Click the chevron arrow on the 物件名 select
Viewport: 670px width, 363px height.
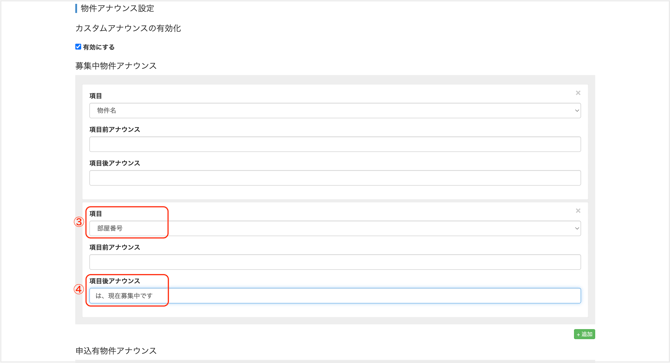tap(576, 111)
